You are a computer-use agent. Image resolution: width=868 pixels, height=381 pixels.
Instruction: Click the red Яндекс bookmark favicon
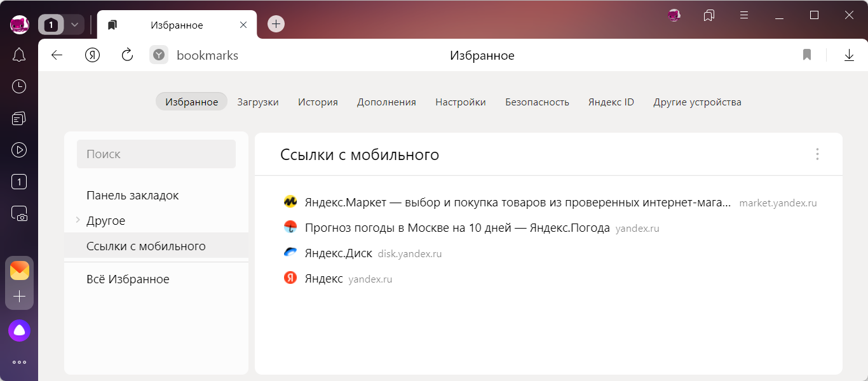290,277
